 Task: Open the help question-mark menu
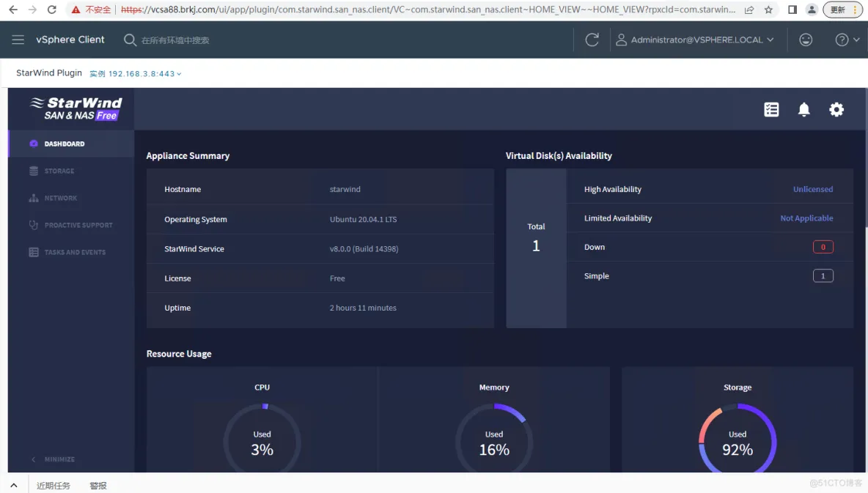847,40
